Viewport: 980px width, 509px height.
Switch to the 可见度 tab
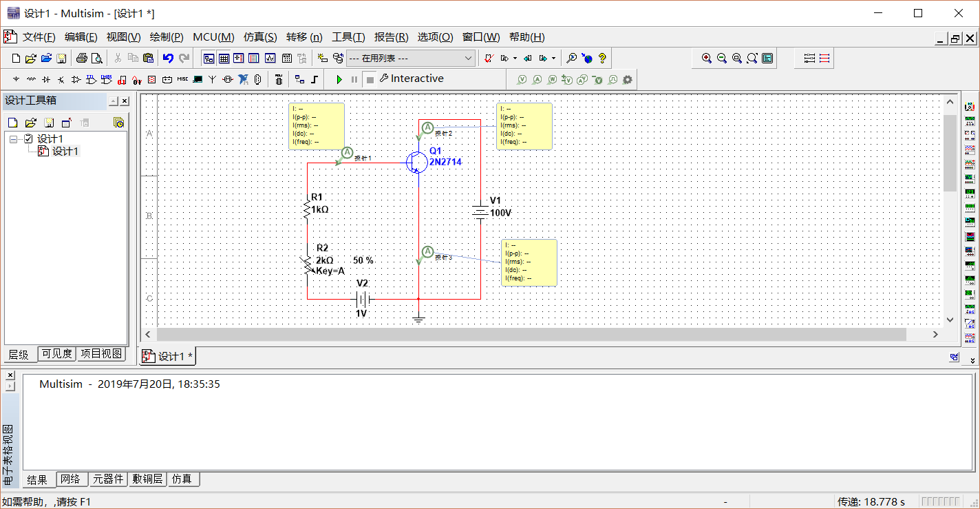pos(56,354)
